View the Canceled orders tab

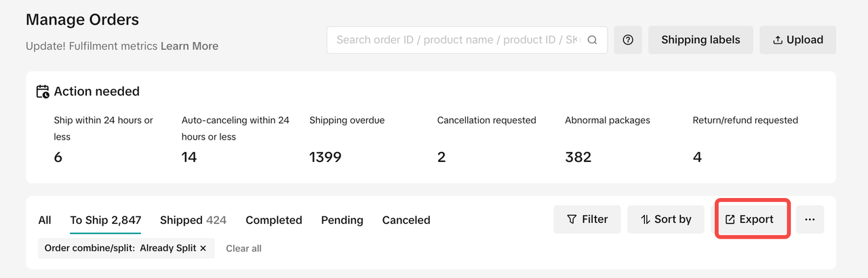[406, 220]
